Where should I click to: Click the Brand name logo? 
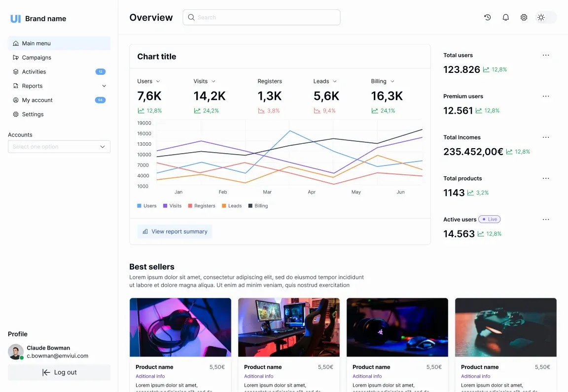[x=38, y=18]
